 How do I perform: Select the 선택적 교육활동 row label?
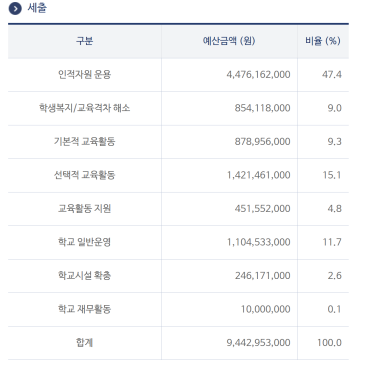pos(84,175)
